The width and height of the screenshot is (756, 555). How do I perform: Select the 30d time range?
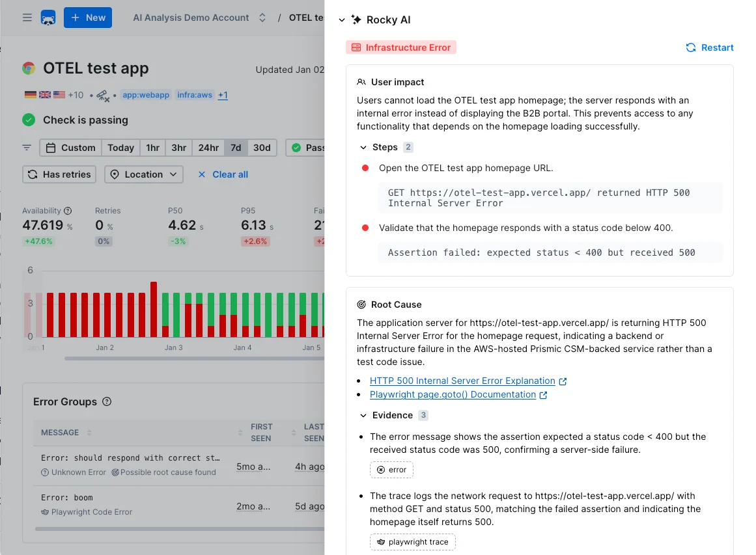(x=262, y=148)
